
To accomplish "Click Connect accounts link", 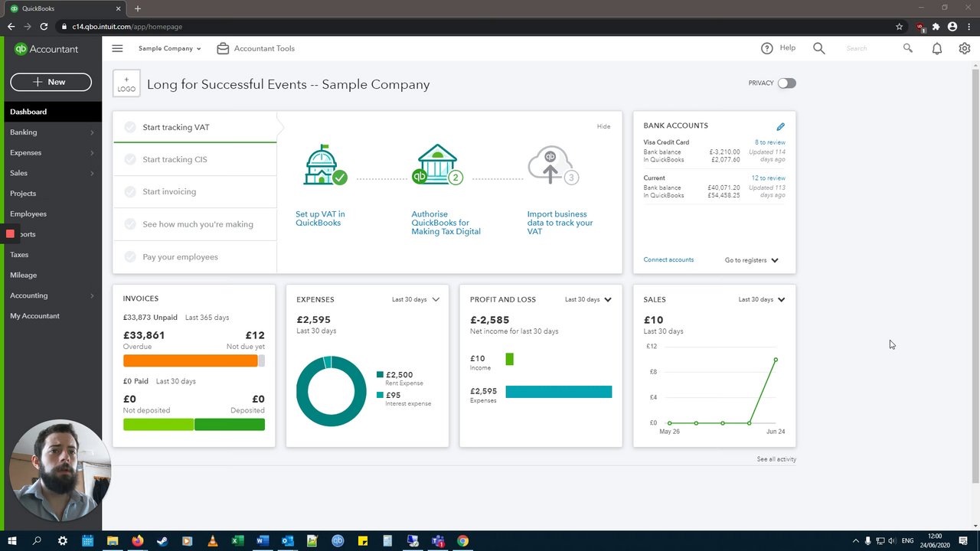I will (668, 259).
